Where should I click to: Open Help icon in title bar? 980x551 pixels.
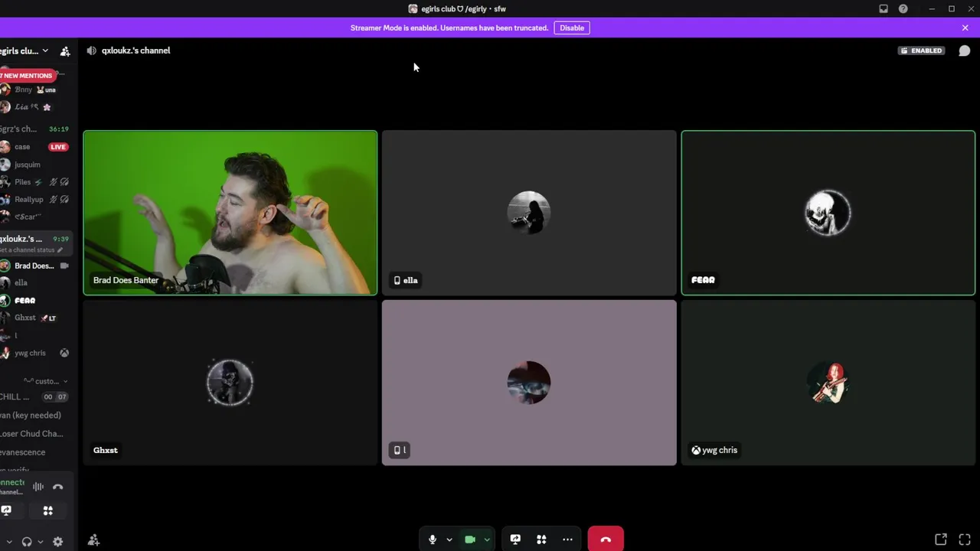[x=903, y=8]
